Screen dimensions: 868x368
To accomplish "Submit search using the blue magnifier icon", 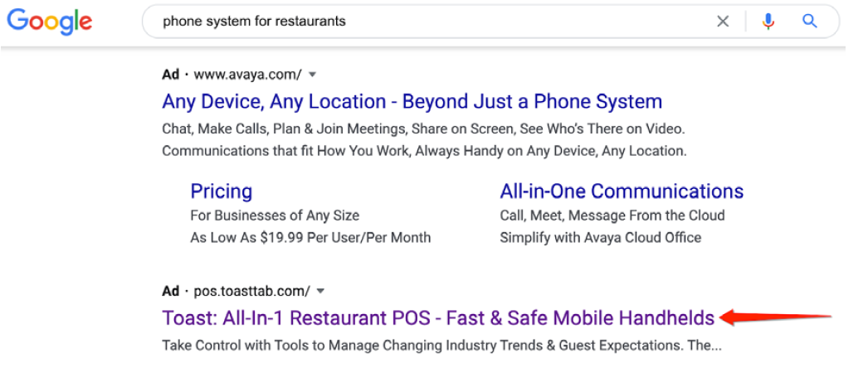I will coord(810,22).
